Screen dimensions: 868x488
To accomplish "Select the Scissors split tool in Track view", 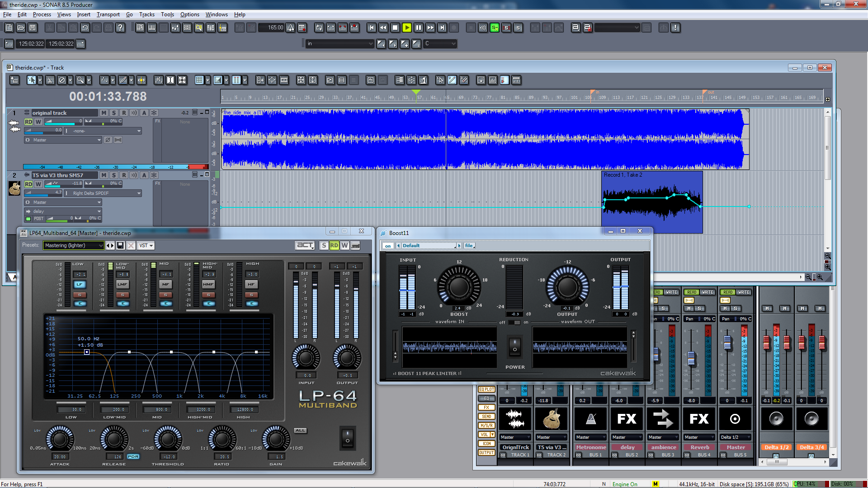I will point(50,80).
